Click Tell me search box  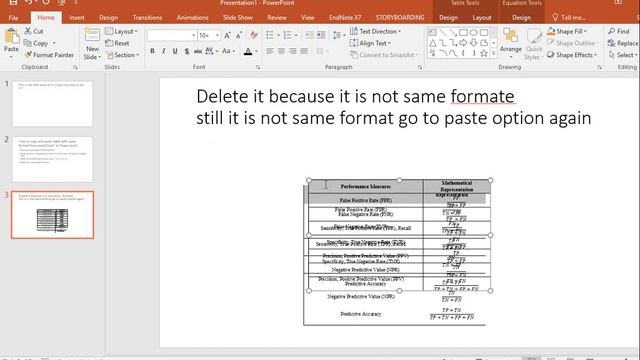point(569,18)
